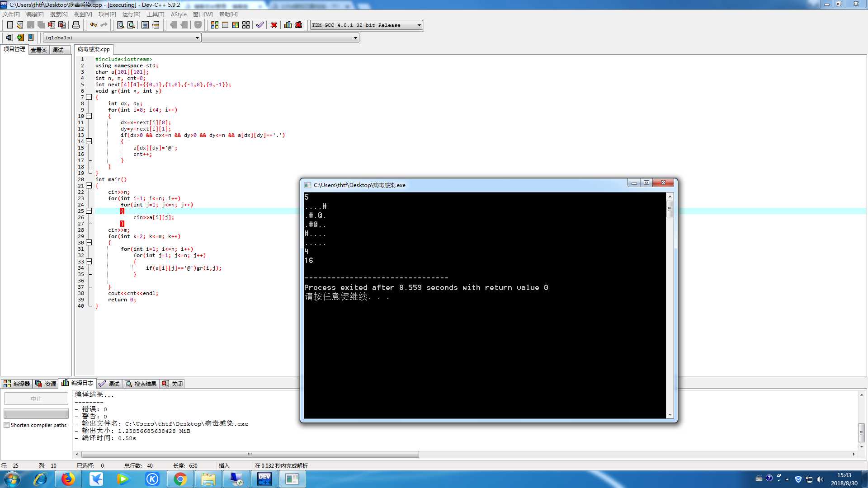Screen dimensions: 868x488
Task: Click the Run window icon
Action: tap(225, 25)
